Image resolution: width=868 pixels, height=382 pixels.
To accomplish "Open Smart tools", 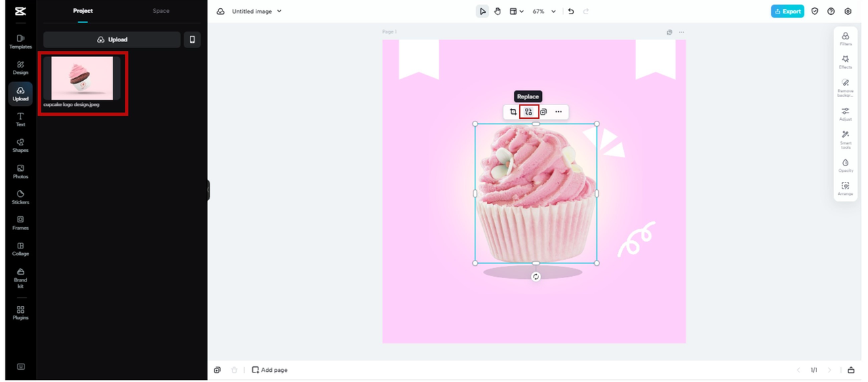I will pyautogui.click(x=845, y=139).
